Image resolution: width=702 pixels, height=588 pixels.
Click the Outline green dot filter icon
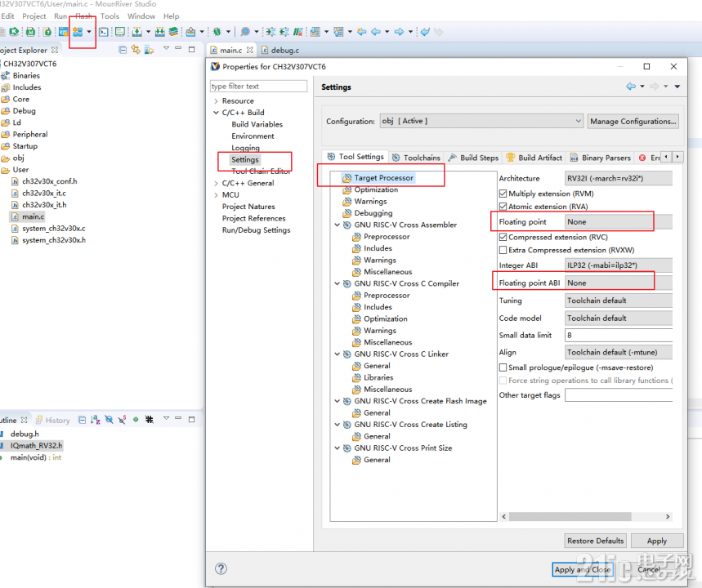tap(136, 420)
